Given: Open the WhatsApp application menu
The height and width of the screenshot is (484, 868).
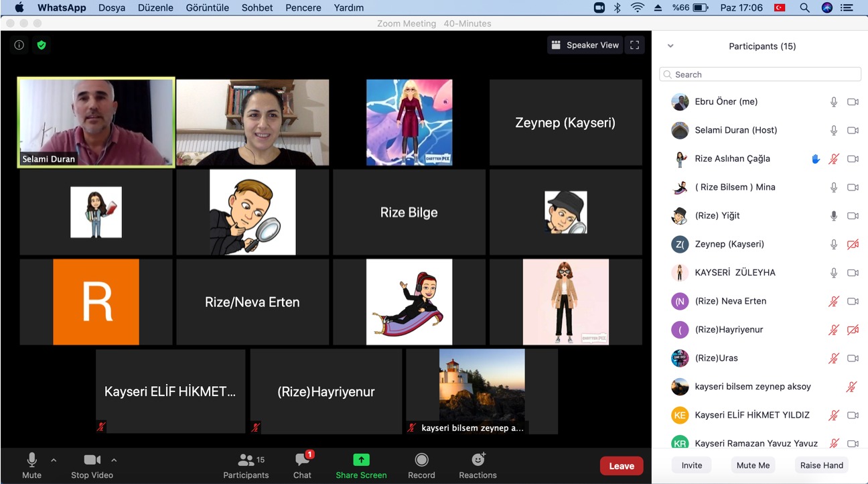Looking at the screenshot, I should coord(62,8).
